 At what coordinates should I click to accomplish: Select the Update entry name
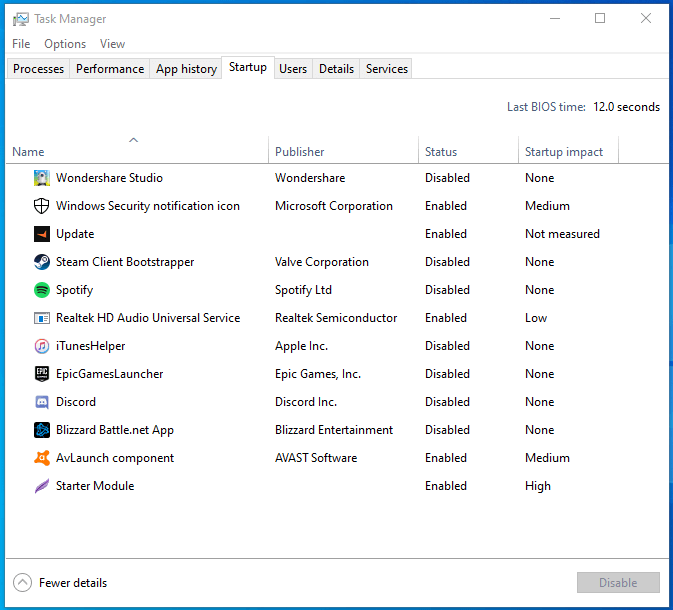click(75, 234)
